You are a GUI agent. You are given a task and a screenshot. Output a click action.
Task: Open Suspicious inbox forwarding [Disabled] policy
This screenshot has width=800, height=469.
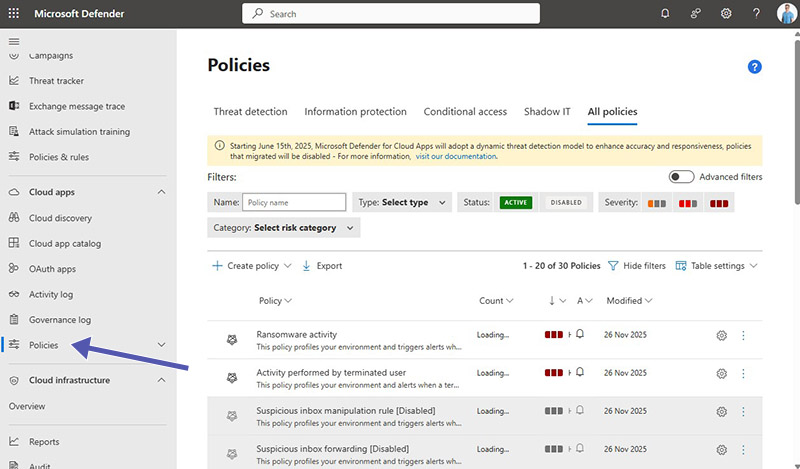click(x=333, y=449)
